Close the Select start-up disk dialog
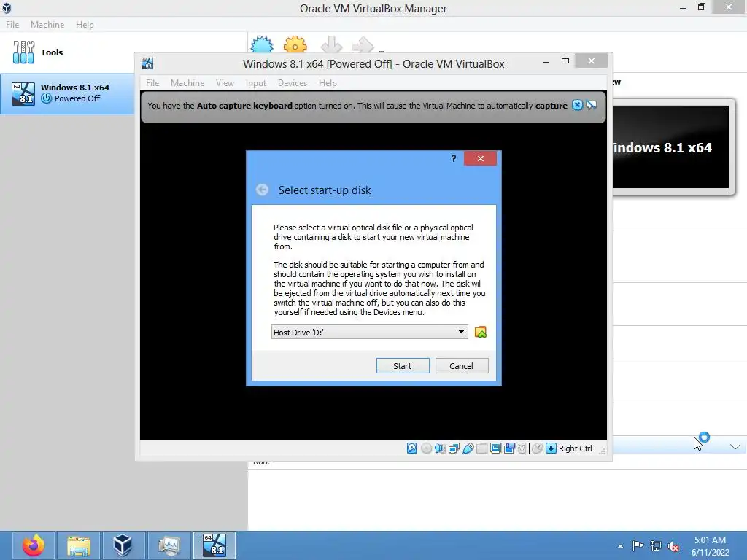Viewport: 747px width, 560px height. click(480, 158)
